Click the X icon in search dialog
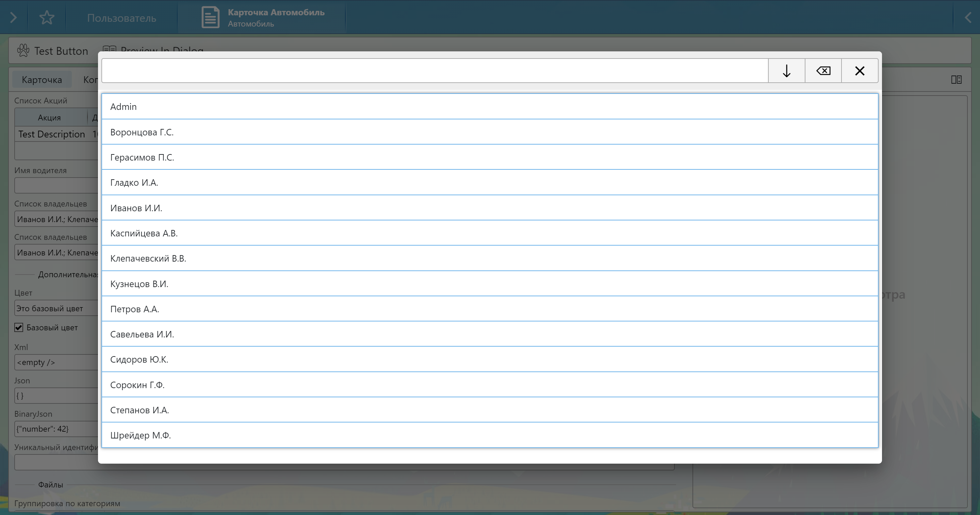This screenshot has width=980, height=515. pyautogui.click(x=860, y=71)
